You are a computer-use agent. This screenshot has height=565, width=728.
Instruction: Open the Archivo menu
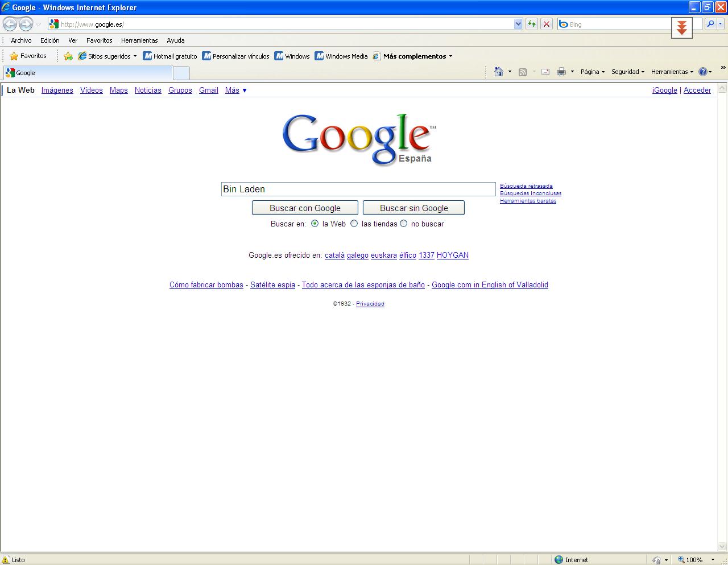click(21, 40)
